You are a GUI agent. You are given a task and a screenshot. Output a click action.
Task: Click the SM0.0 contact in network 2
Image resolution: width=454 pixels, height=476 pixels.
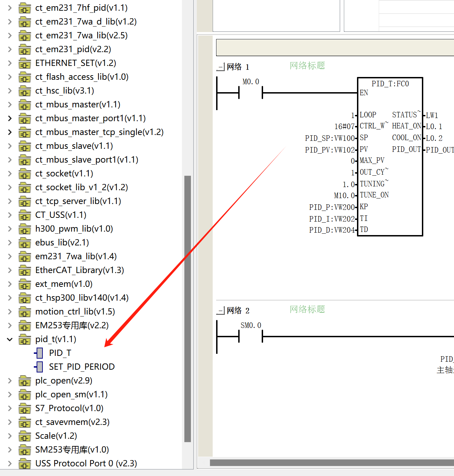[x=251, y=336]
